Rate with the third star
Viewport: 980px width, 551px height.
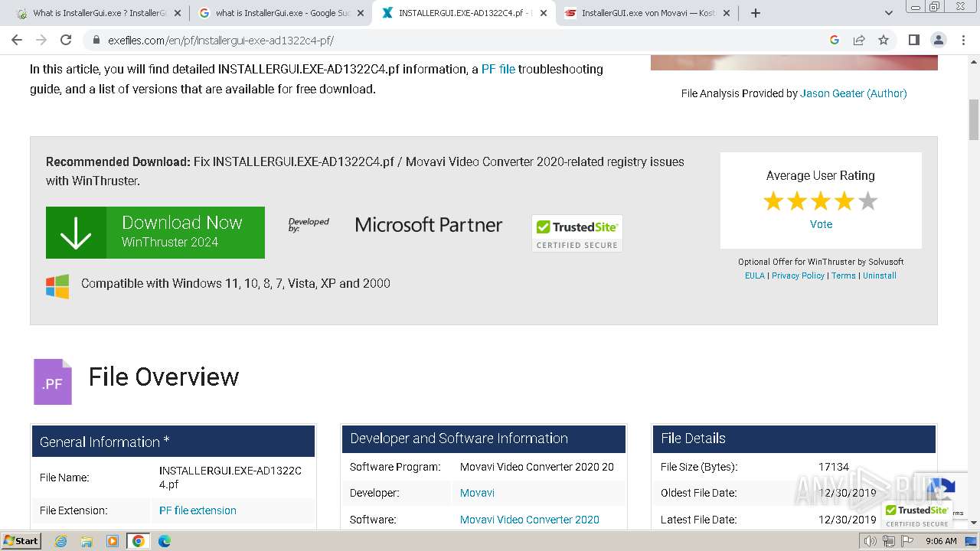821,201
